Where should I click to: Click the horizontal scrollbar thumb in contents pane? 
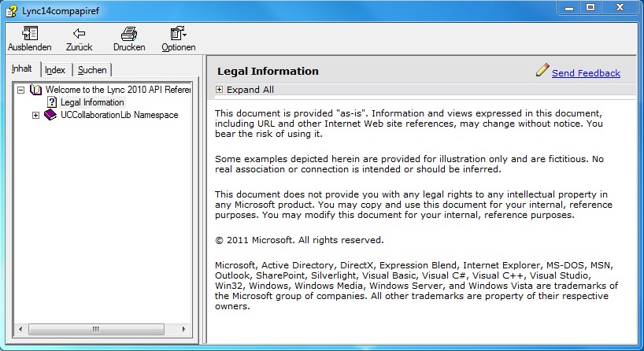(96, 329)
